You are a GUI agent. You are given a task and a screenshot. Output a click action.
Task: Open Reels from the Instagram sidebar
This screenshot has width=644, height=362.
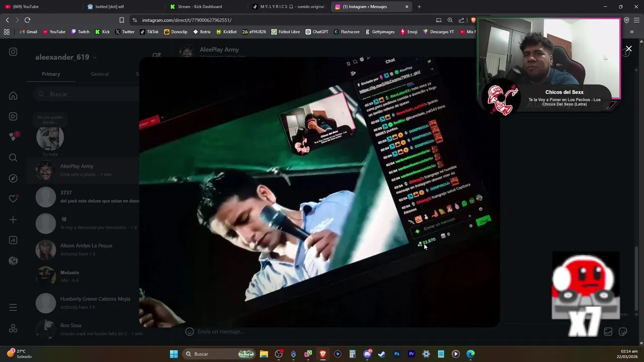coord(13,116)
